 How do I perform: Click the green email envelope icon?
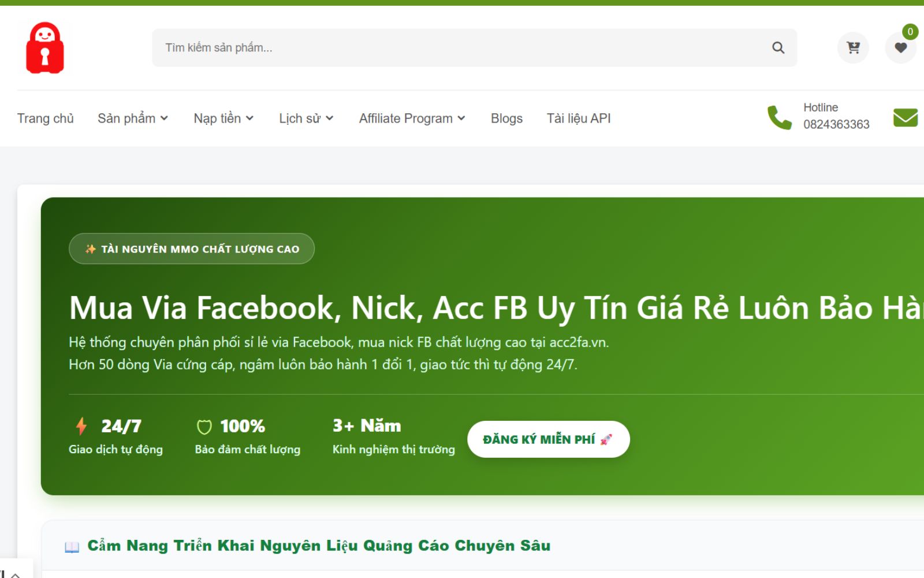[x=905, y=117]
